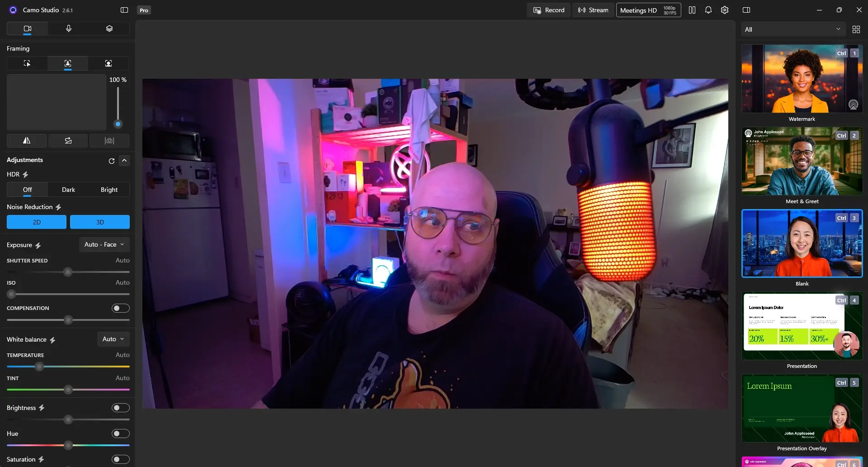
Task: Click the framing preview box
Action: [57, 103]
